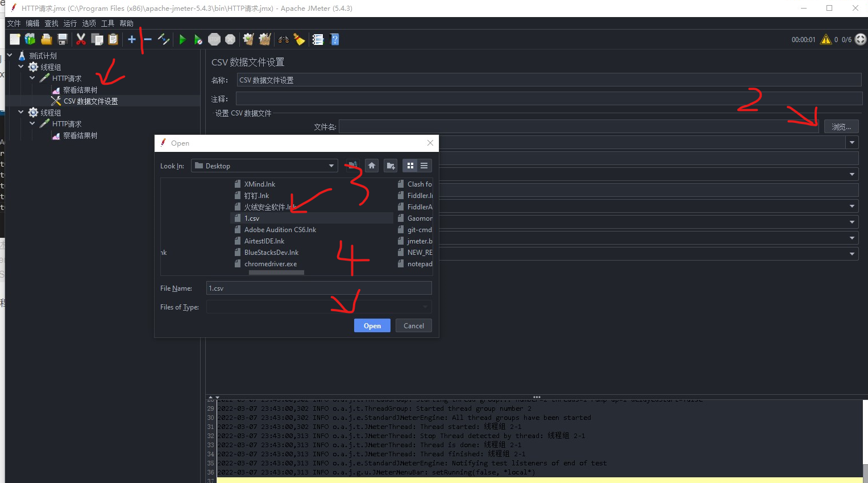Create new folder in Open dialog

click(x=391, y=166)
